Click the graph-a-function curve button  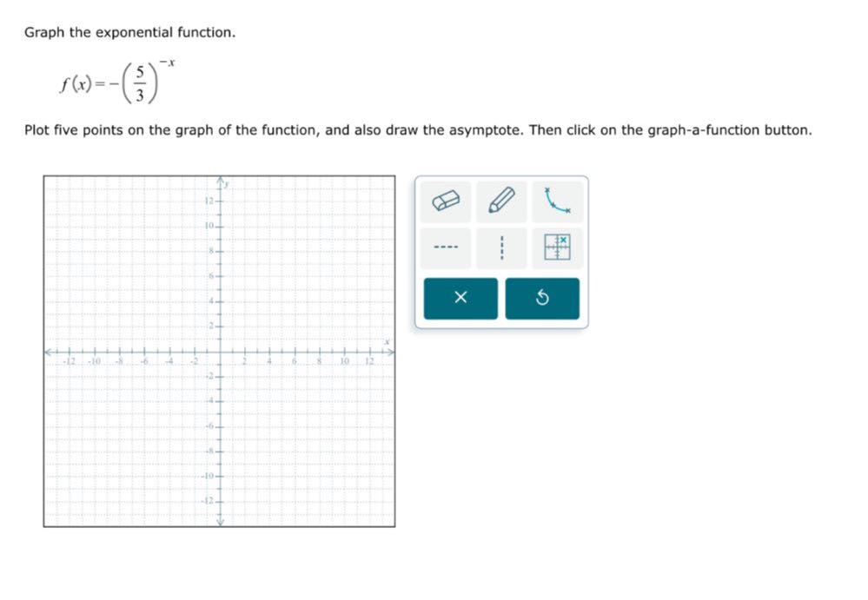click(558, 201)
